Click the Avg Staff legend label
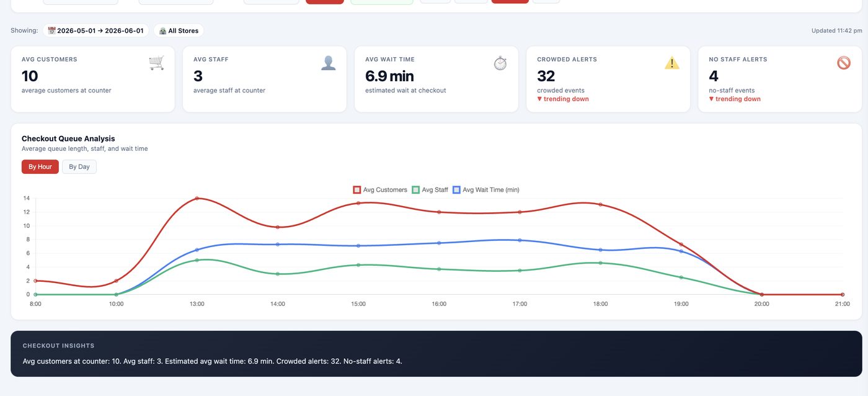 coord(435,190)
